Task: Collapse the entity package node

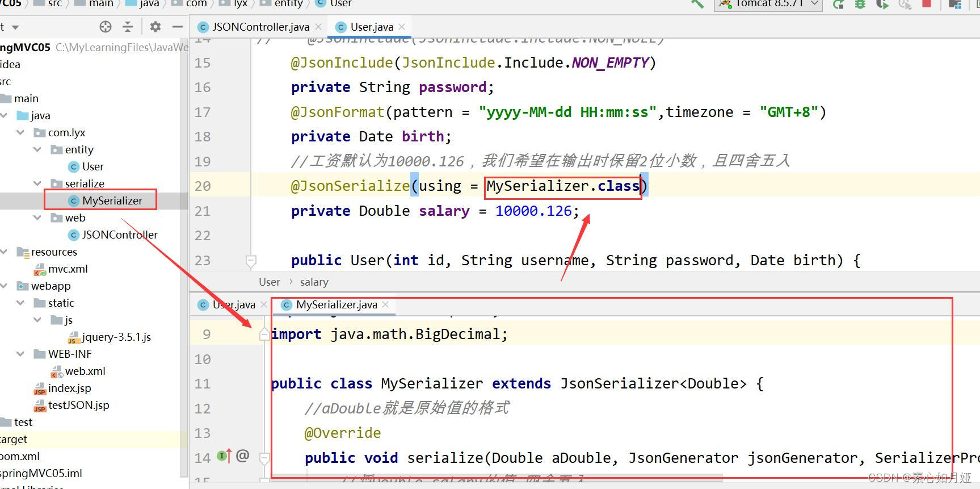Action: pos(37,149)
